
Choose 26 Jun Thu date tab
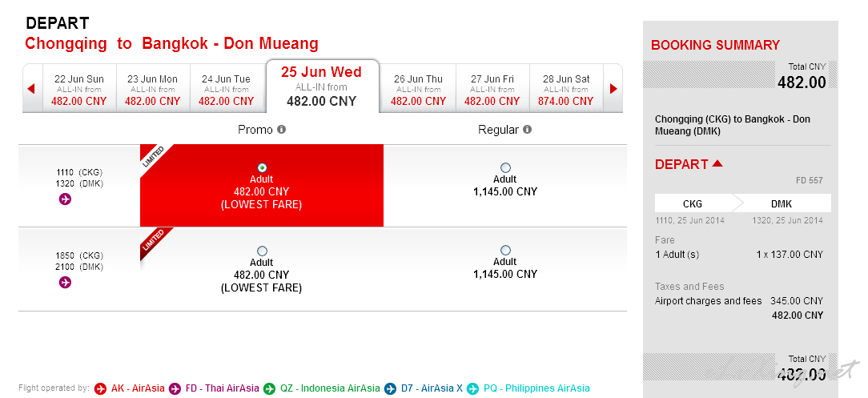click(419, 89)
